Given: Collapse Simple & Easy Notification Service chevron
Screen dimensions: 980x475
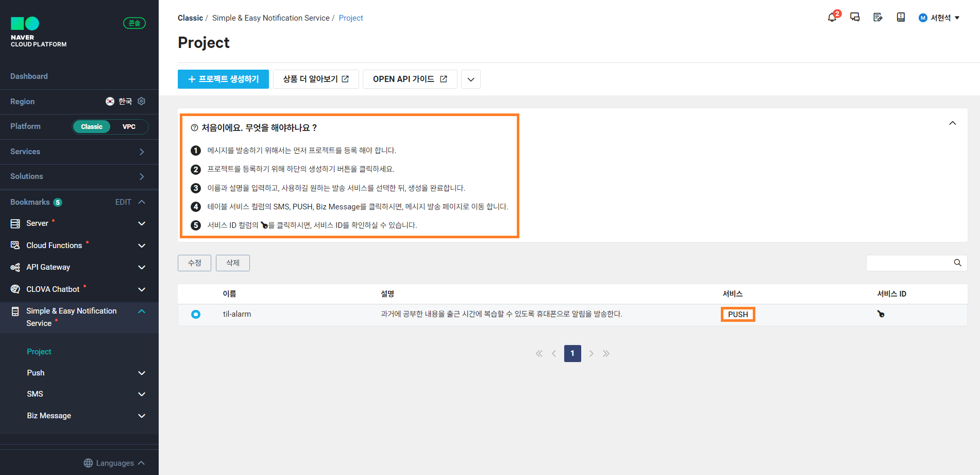Looking at the screenshot, I should tap(142, 311).
